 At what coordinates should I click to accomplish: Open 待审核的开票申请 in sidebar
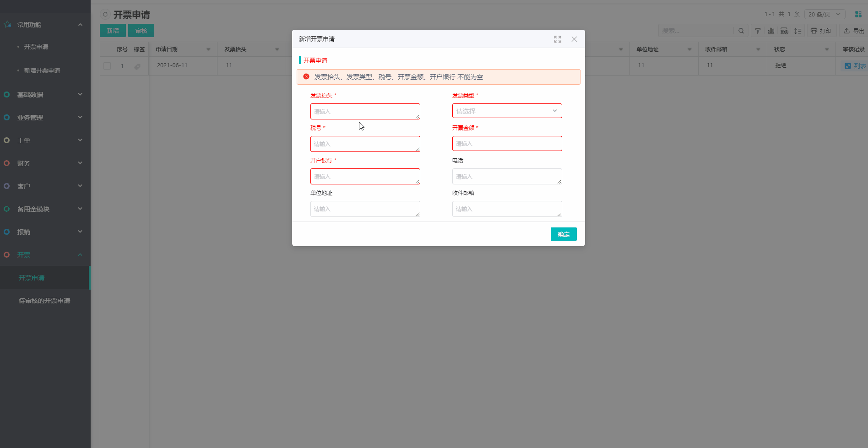[44, 301]
